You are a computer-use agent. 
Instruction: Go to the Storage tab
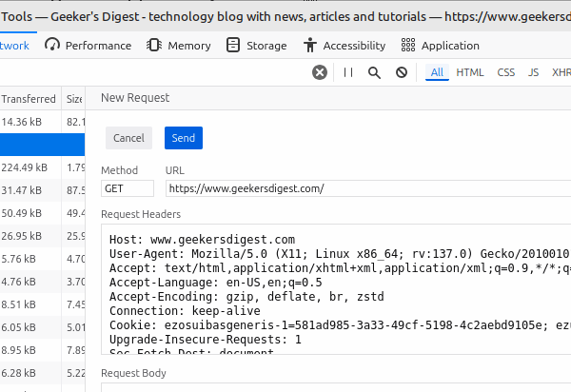[x=257, y=45]
